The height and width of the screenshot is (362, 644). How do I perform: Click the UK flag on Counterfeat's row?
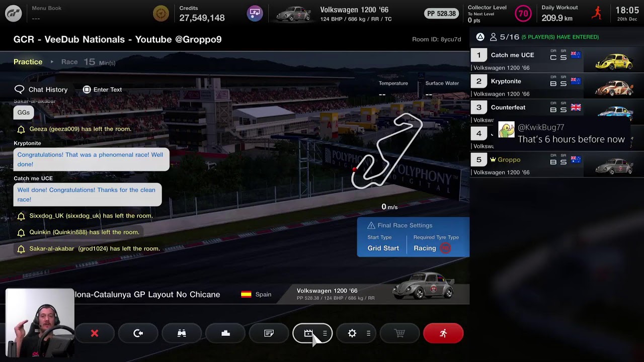[x=576, y=107]
